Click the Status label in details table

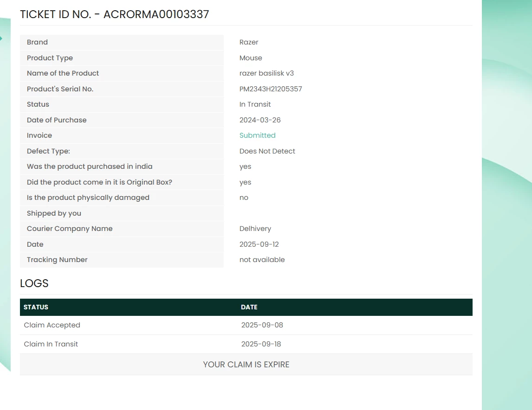38,104
